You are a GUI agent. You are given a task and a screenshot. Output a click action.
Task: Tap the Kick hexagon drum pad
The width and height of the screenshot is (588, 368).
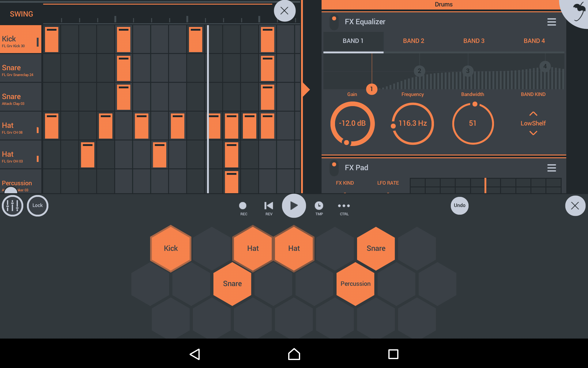(171, 248)
